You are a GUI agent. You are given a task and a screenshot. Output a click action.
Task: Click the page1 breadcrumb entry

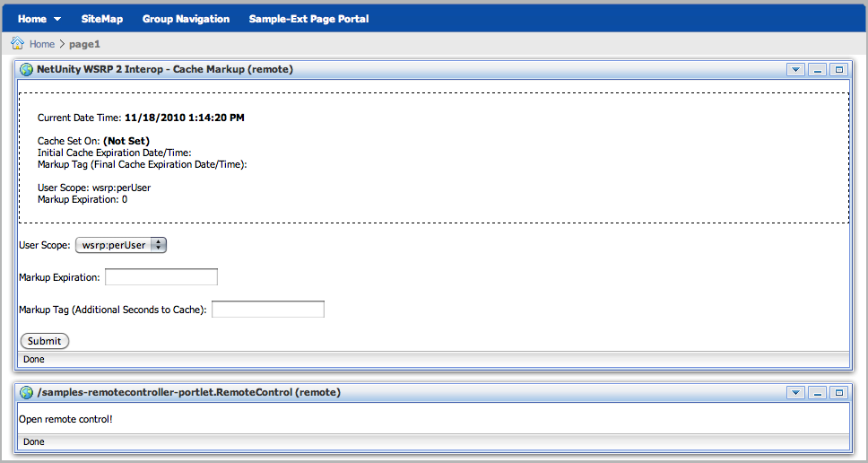pyautogui.click(x=84, y=44)
